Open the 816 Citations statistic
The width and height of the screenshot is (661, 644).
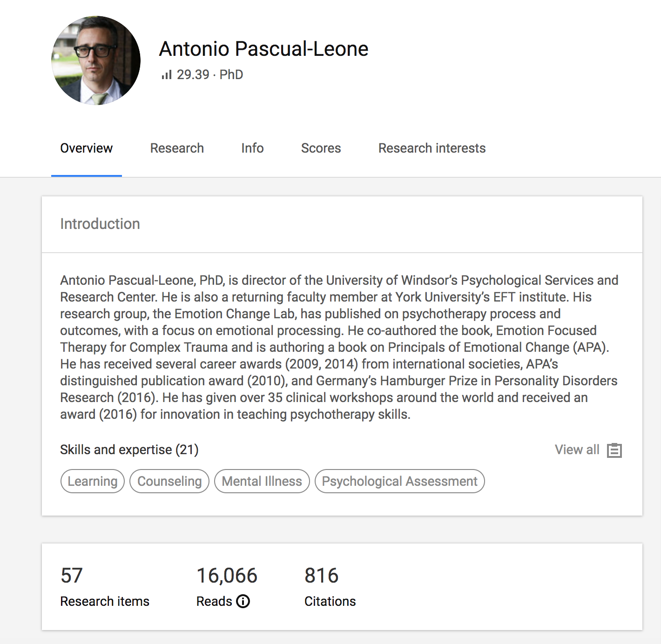pos(321,576)
